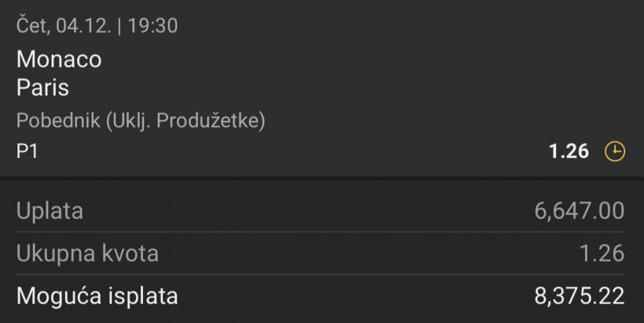The height and width of the screenshot is (323, 644).
Task: Click the possible payout 8,375.22
Action: (x=579, y=295)
